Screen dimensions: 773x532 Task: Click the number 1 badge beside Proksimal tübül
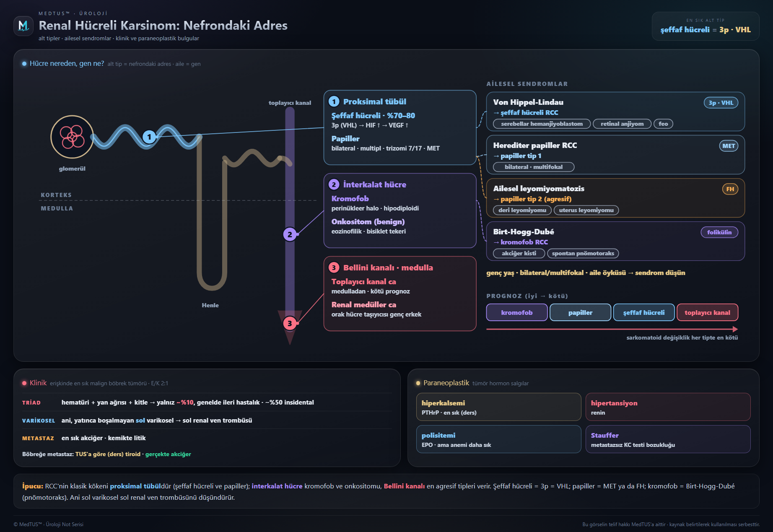[x=334, y=101]
